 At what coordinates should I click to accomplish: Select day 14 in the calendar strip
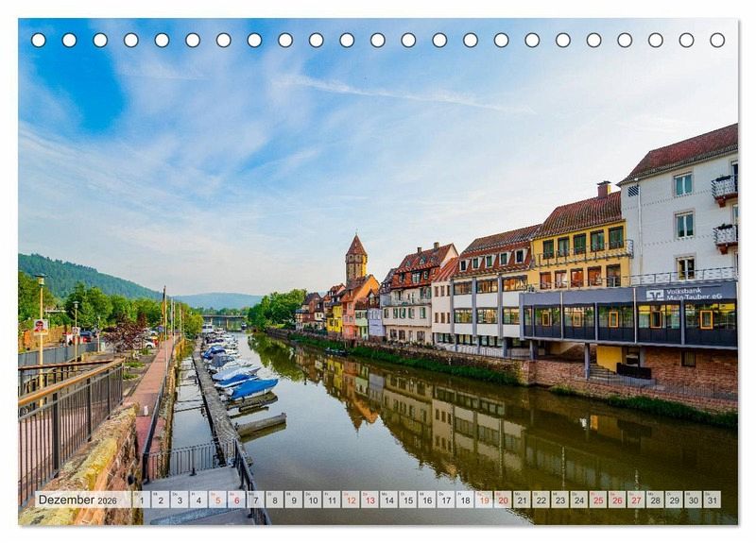click(x=389, y=500)
